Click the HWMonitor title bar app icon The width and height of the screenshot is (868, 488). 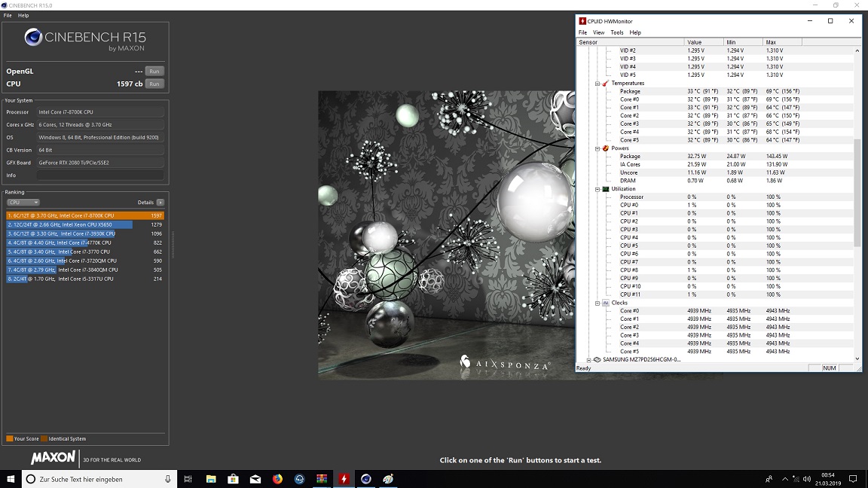[582, 21]
